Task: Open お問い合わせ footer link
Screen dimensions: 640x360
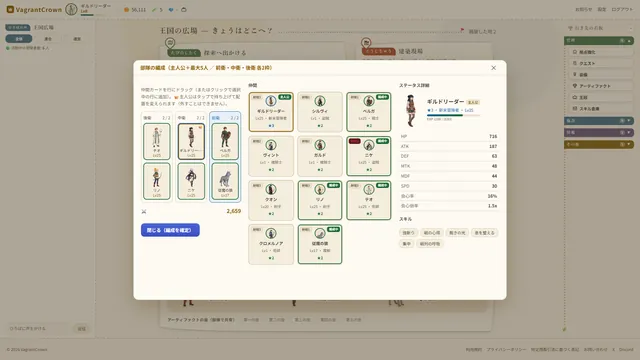Action: pyautogui.click(x=595, y=350)
